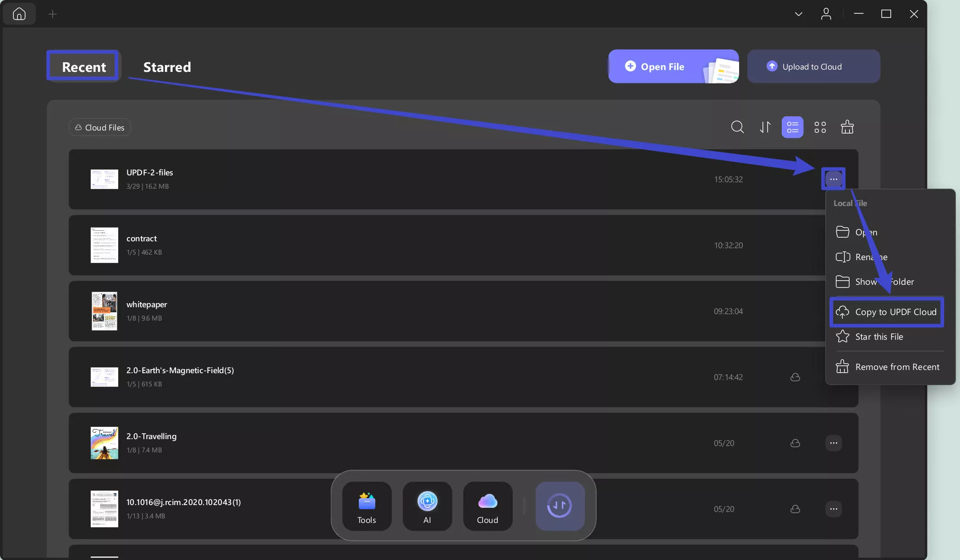Click the cloud icon on 2.0-Travelling row
This screenshot has width=960, height=560.
795,443
